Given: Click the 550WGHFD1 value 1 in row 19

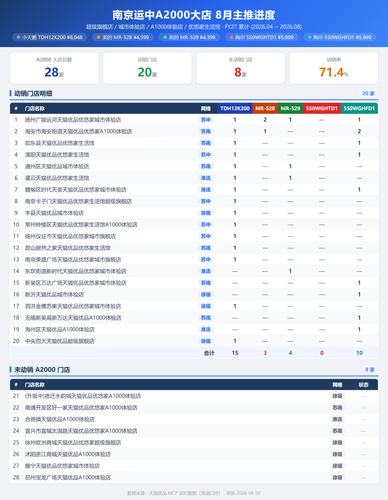Looking at the screenshot, I should click(x=359, y=329).
